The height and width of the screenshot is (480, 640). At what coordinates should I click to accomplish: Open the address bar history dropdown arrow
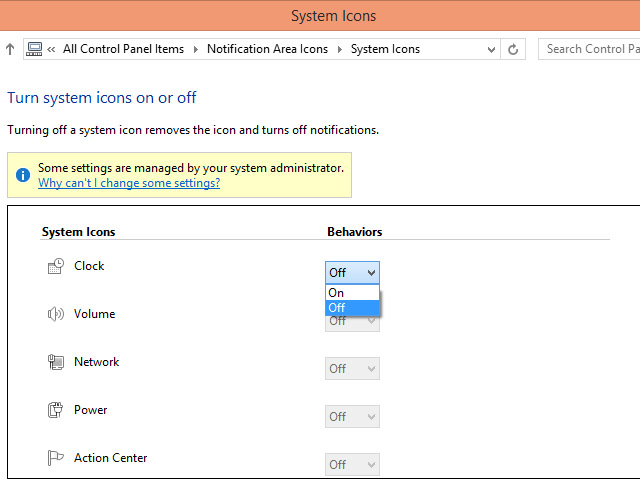tap(491, 50)
